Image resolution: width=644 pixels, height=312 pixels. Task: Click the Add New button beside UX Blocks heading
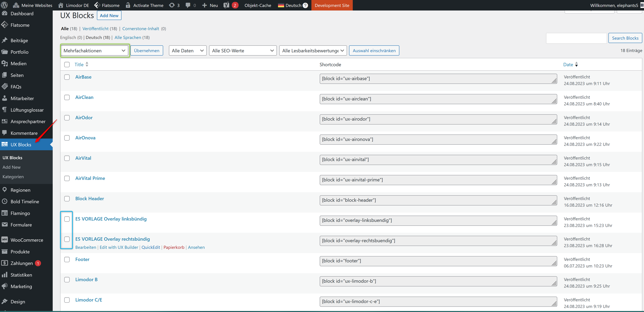click(109, 15)
